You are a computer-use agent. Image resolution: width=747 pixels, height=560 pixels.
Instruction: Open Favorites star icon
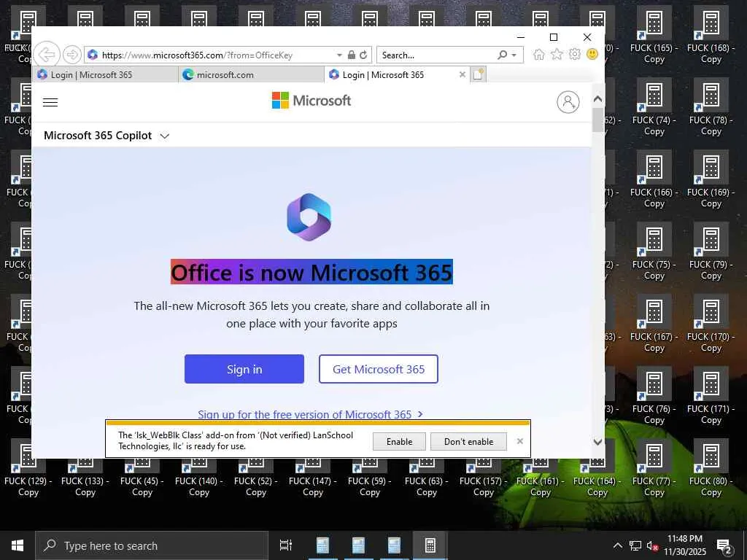point(557,54)
